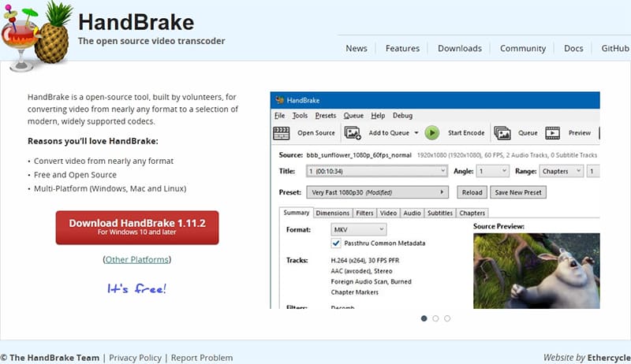Expand the Preset Very Fast 1080p30 selector
Screen dimensions: 631x364
point(378,192)
